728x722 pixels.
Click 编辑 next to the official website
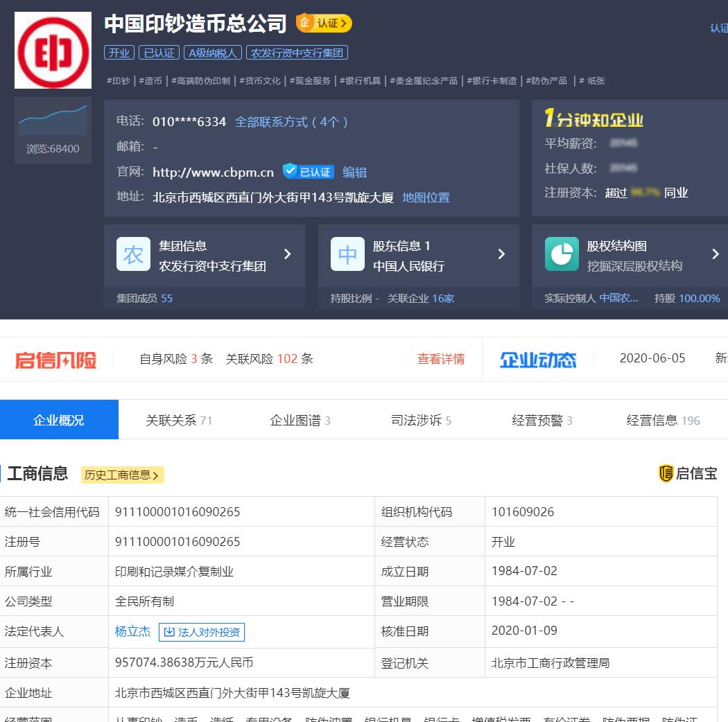[x=354, y=171]
